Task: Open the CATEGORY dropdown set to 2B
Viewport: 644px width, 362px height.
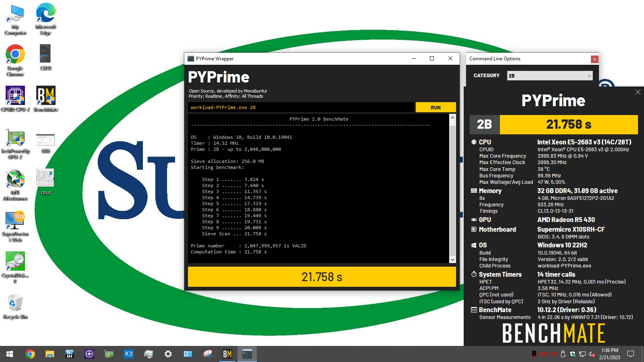Action: [x=549, y=76]
